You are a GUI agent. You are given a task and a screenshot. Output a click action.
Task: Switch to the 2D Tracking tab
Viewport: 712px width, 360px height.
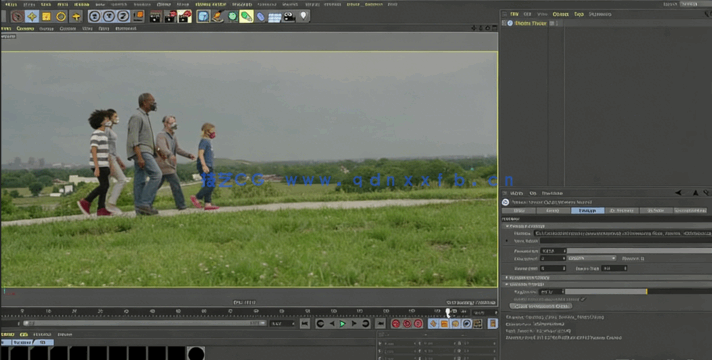(x=622, y=211)
